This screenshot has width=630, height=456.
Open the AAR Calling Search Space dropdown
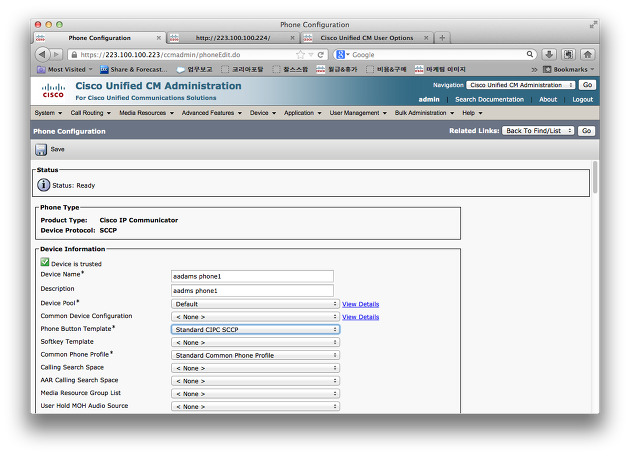[x=255, y=381]
